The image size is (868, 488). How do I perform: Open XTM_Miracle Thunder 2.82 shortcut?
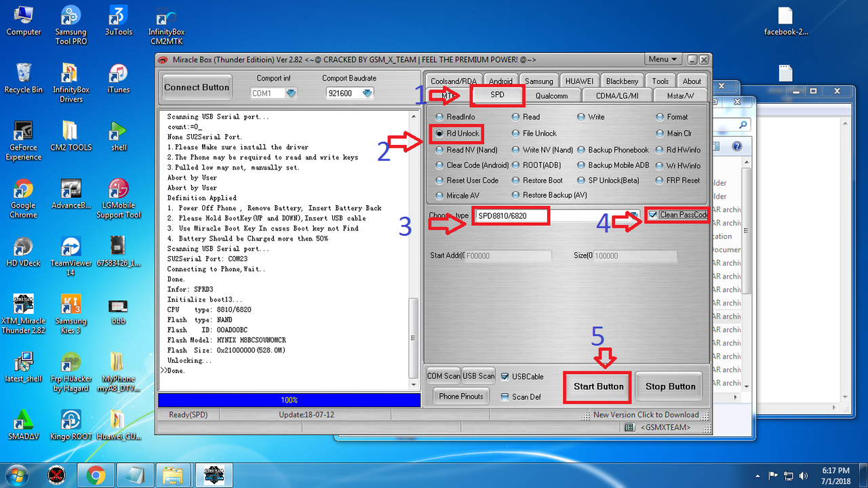point(23,314)
